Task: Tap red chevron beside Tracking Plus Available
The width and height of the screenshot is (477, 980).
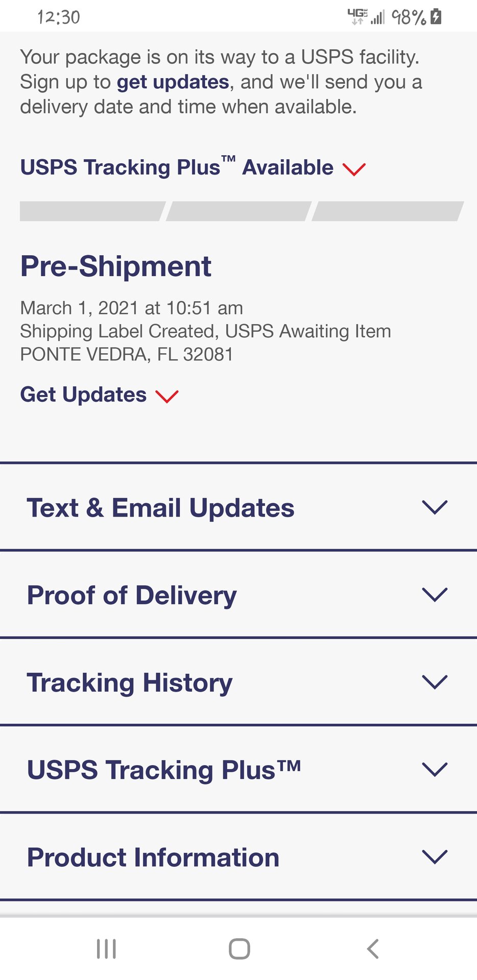Action: (x=354, y=169)
